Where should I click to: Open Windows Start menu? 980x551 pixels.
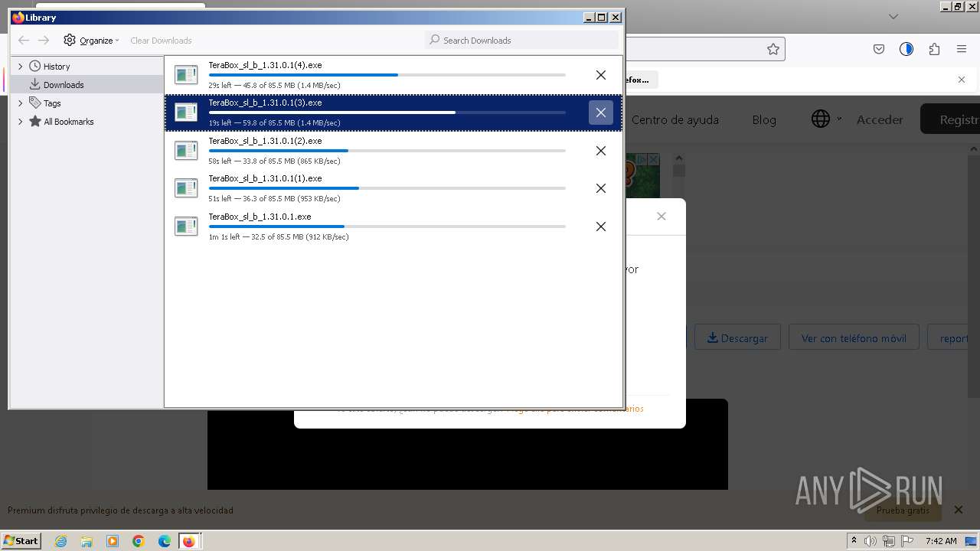pos(21,540)
